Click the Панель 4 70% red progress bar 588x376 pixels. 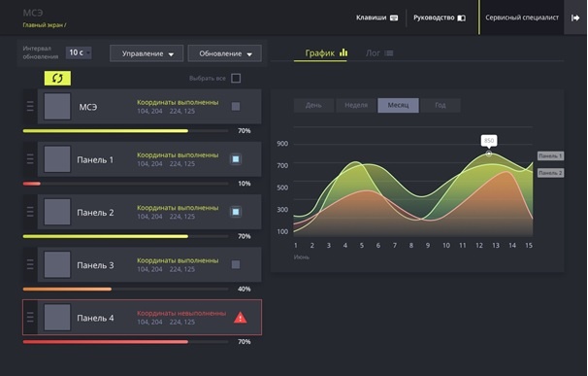[125, 342]
